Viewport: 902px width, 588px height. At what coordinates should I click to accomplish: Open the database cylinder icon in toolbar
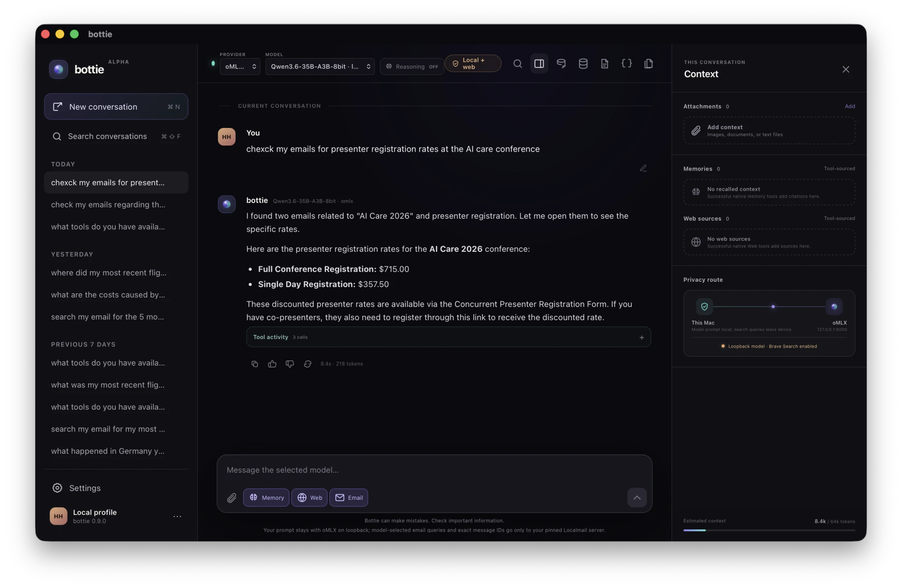point(583,64)
